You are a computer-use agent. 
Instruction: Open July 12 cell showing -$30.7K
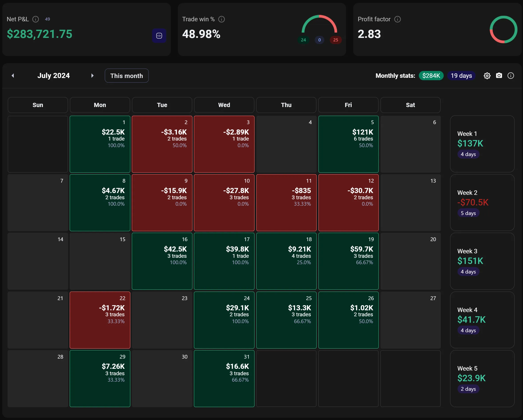click(x=348, y=202)
